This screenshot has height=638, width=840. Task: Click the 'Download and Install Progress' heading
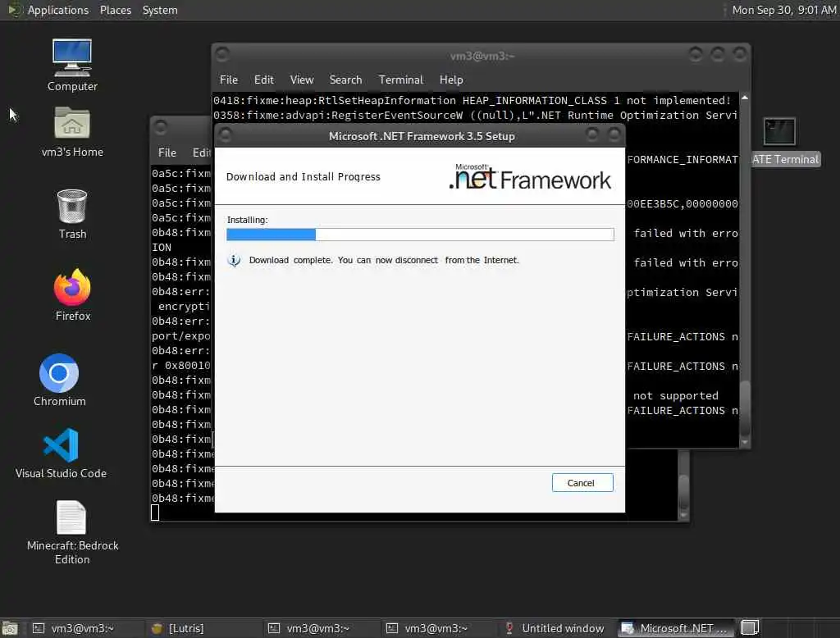(x=304, y=177)
